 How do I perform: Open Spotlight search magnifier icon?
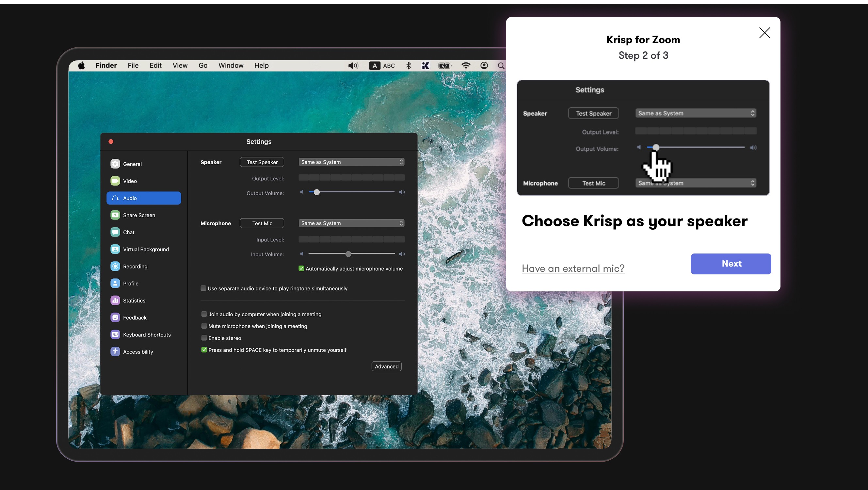pyautogui.click(x=501, y=66)
